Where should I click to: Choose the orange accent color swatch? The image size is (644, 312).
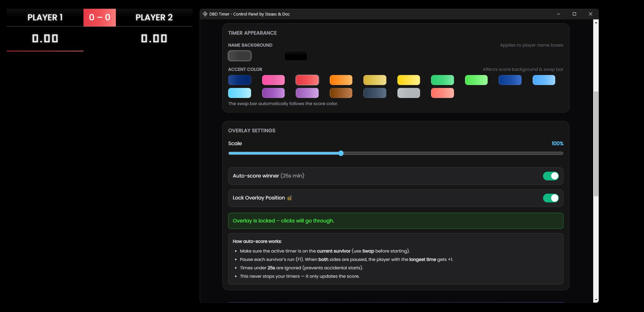click(341, 80)
